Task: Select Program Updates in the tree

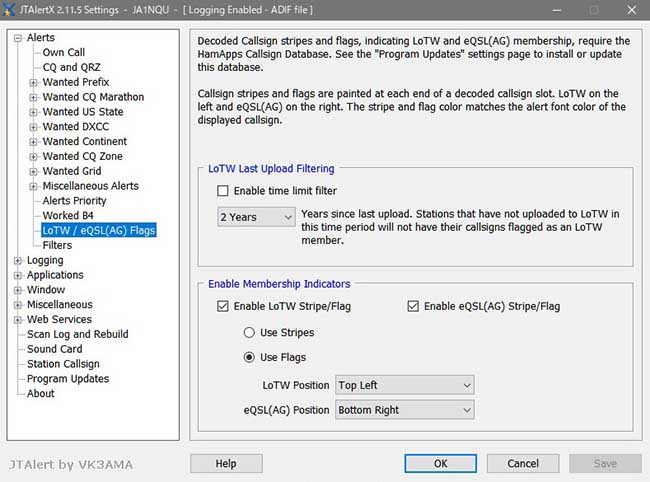Action: (x=67, y=379)
